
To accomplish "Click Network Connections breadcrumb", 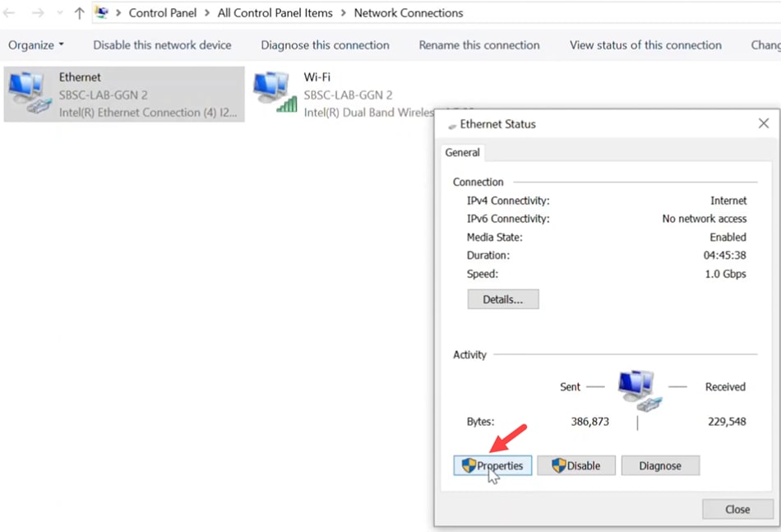I will pos(409,13).
